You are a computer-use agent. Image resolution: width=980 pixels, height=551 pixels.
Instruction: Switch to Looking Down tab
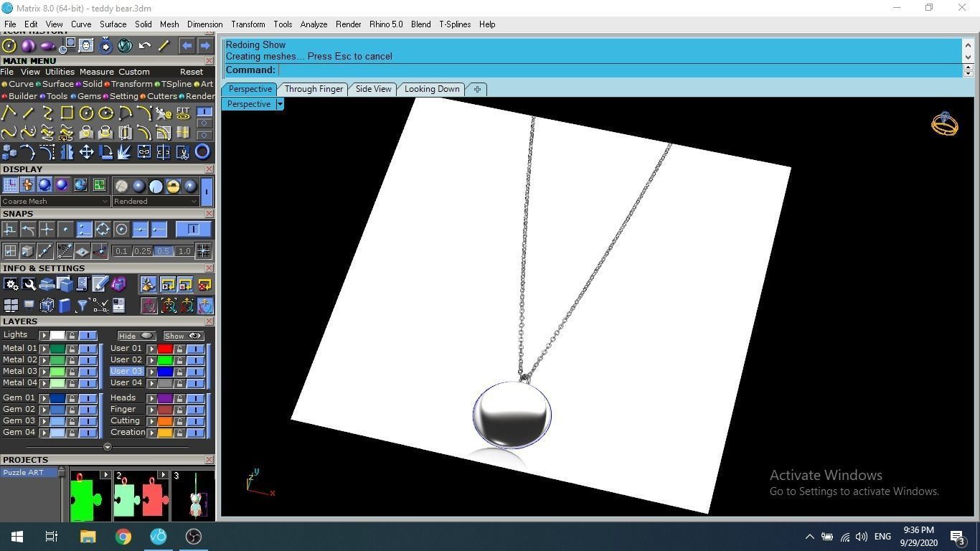point(432,89)
